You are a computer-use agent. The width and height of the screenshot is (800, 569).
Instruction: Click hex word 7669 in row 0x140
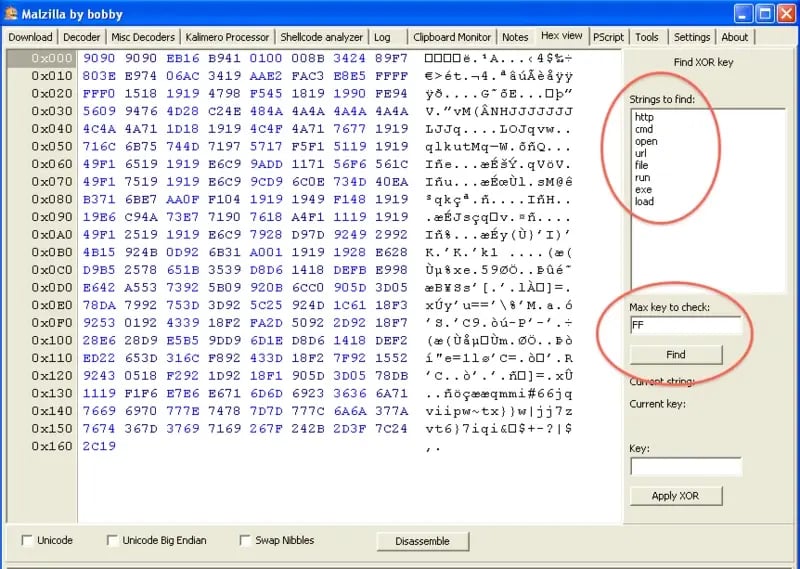99,411
